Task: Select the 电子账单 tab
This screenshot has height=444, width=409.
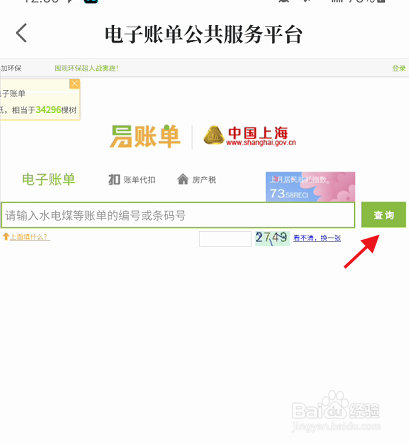Action: [x=49, y=179]
